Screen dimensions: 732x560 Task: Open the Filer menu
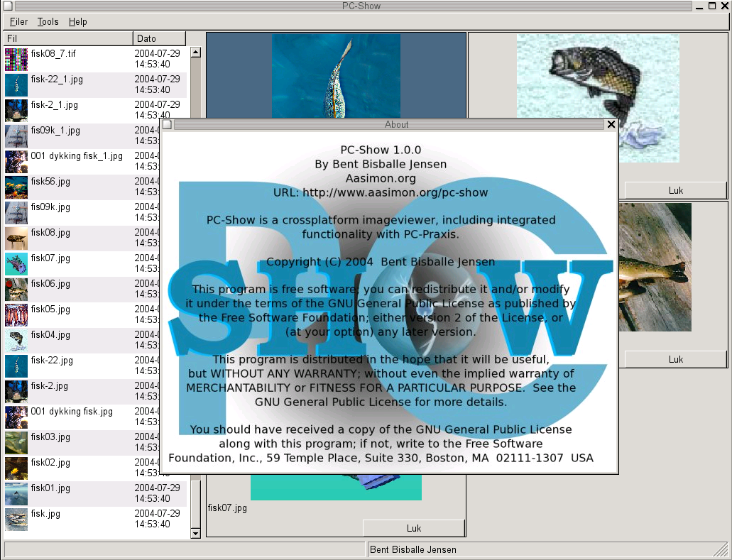(18, 22)
